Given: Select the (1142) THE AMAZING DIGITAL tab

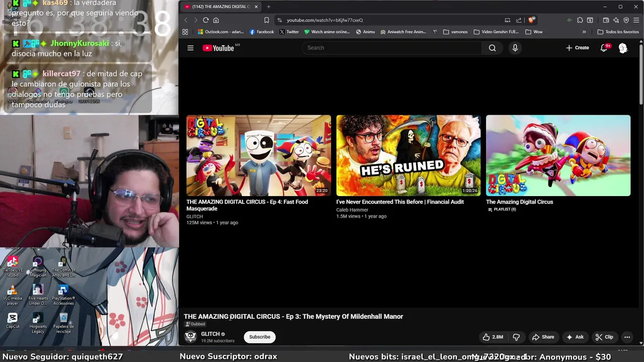Looking at the screenshot, I should (x=220, y=7).
